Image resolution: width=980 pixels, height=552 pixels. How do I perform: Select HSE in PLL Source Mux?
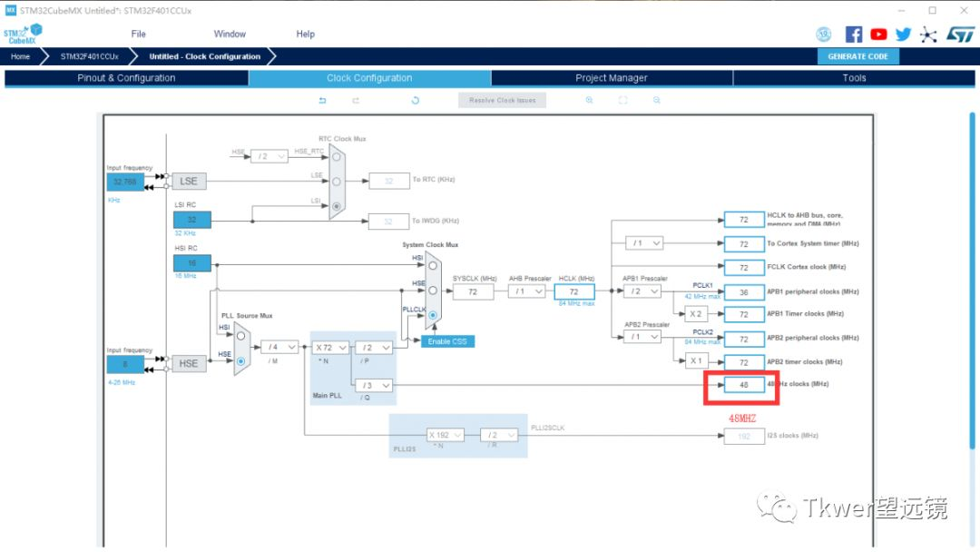pyautogui.click(x=240, y=361)
